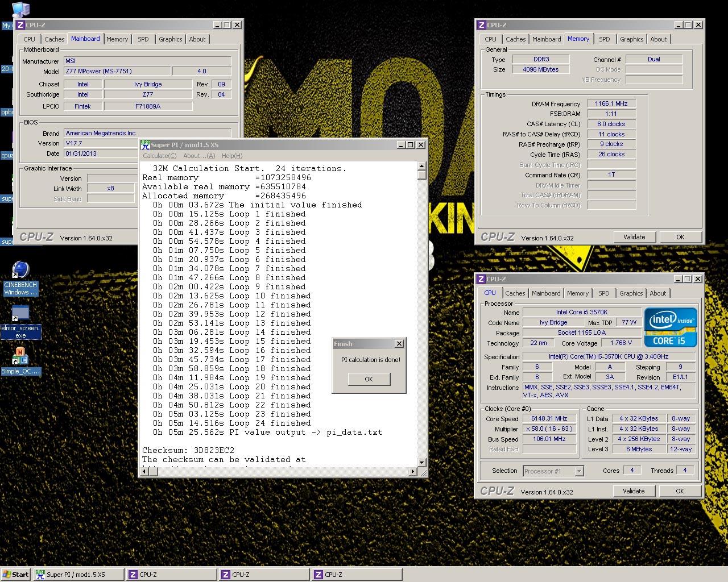Click Validate in CPU-Z Memory window
This screenshot has height=582, width=728.
[634, 237]
